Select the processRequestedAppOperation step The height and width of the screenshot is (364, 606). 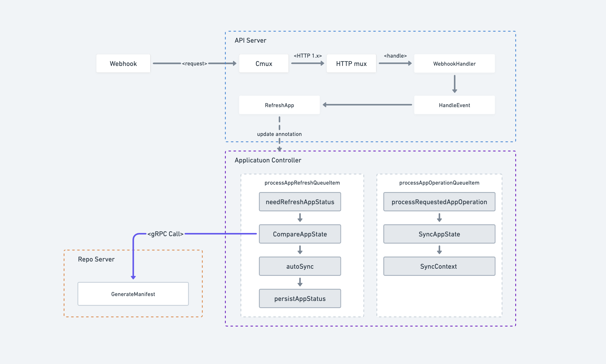(x=439, y=202)
